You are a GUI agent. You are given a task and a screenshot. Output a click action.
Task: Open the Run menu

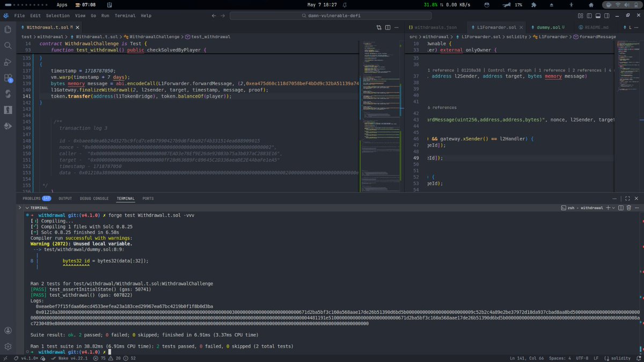pyautogui.click(x=105, y=16)
